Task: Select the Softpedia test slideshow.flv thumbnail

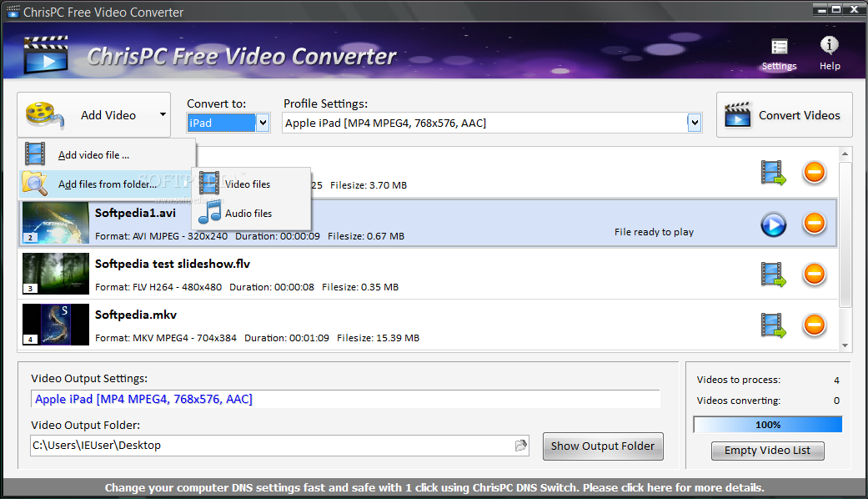Action: tap(55, 274)
